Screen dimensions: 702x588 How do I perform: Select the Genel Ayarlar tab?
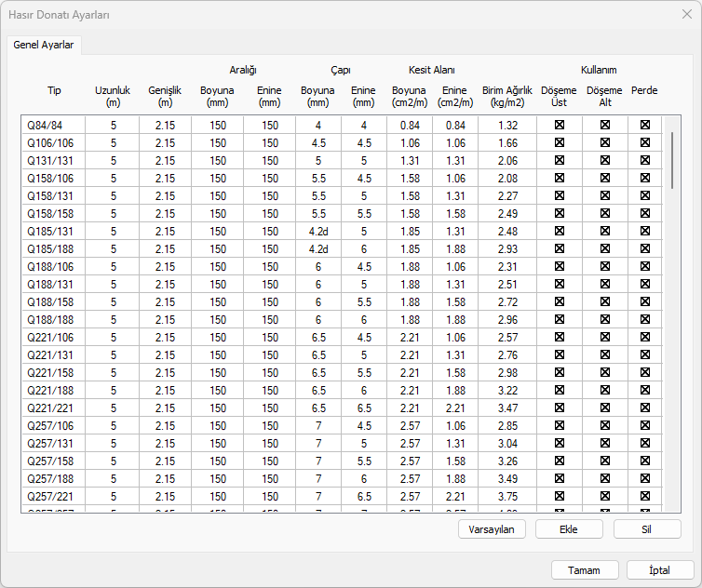pos(44,45)
